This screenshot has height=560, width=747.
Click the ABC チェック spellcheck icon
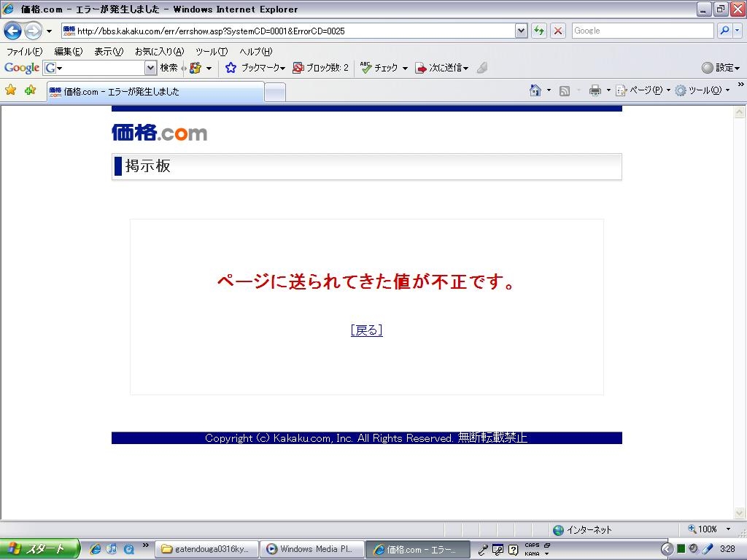[366, 68]
